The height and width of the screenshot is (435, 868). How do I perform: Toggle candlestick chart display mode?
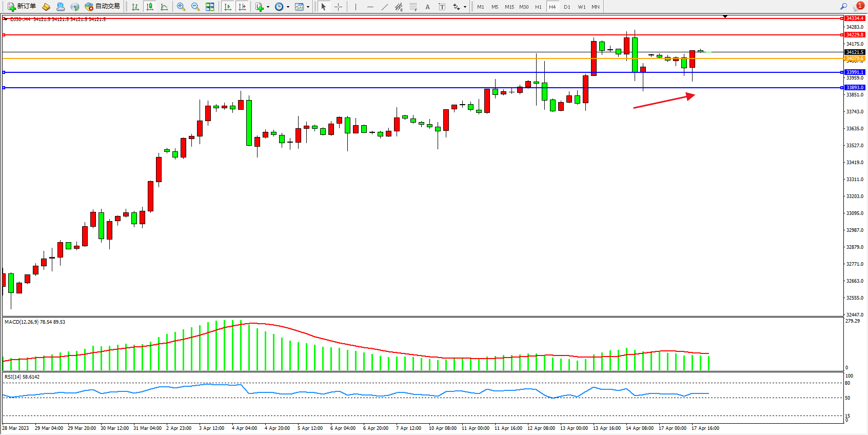(x=150, y=7)
